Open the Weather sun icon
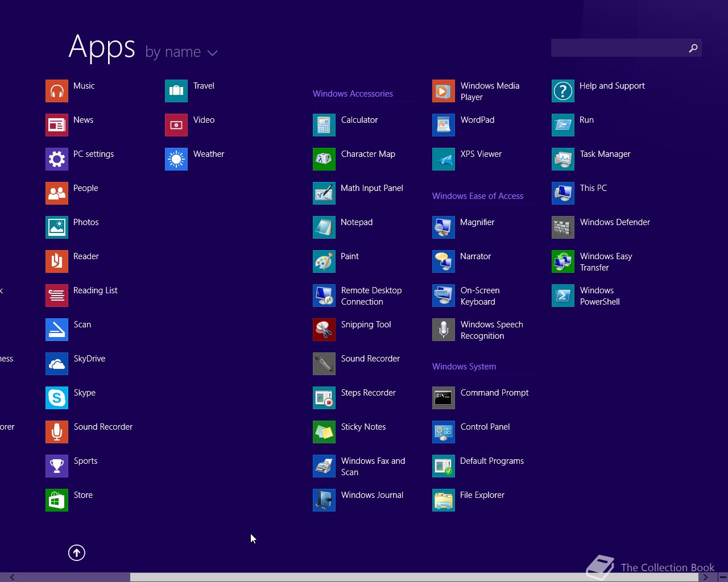This screenshot has height=582, width=728. tap(176, 159)
